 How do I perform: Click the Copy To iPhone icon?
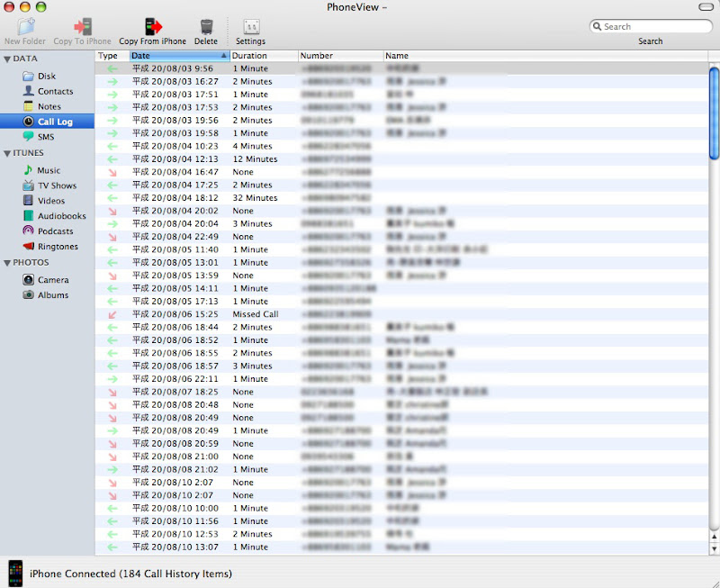click(83, 27)
